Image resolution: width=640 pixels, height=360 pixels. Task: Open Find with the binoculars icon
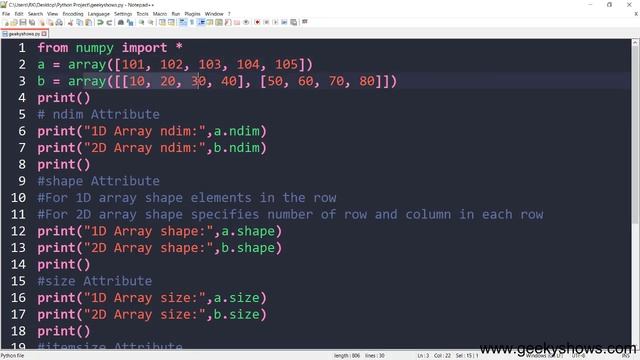click(121, 22)
